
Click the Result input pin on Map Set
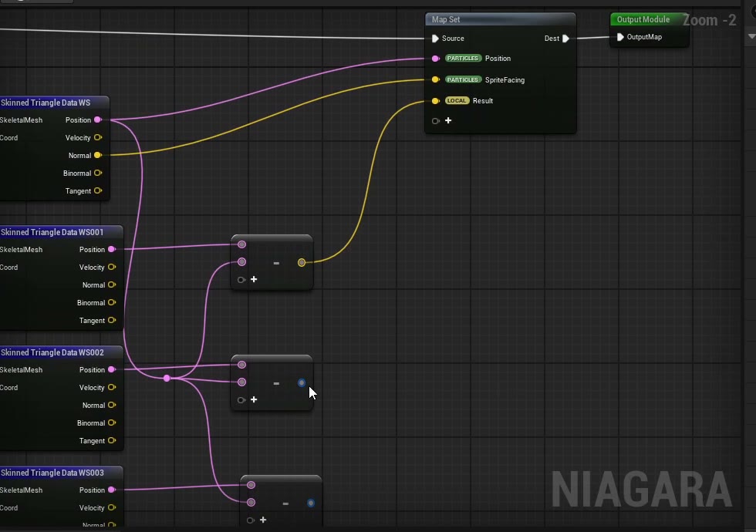(435, 101)
